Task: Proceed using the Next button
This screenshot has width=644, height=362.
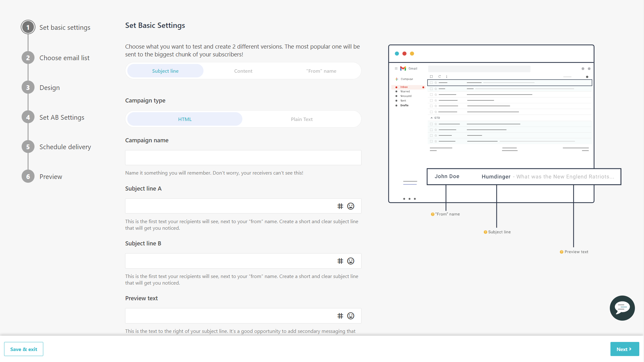Action: 625,349
